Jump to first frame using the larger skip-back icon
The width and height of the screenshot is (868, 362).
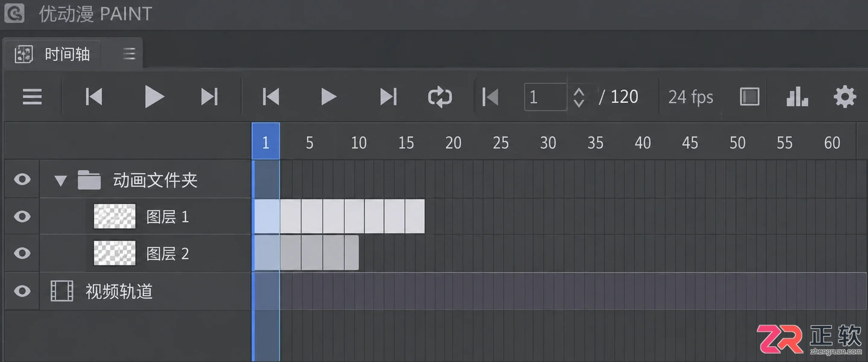[x=94, y=97]
